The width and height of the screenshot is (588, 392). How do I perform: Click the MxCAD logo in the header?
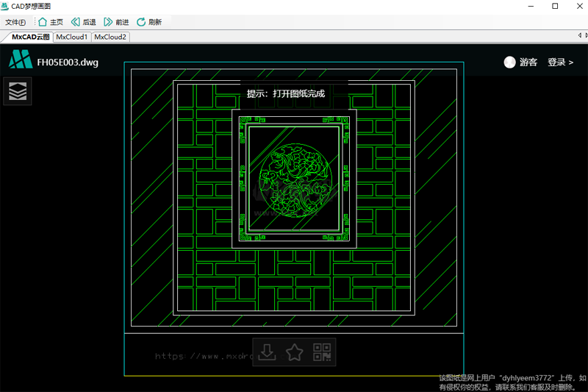click(x=20, y=62)
